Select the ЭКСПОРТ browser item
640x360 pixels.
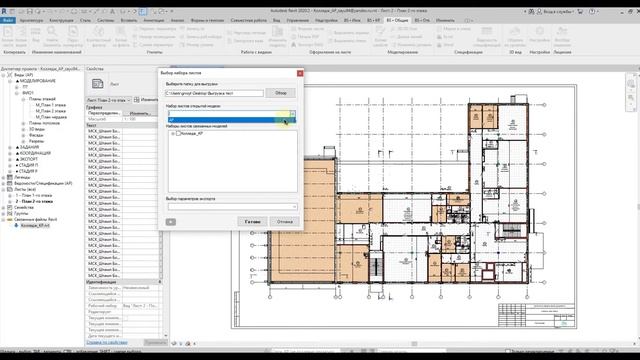click(x=28, y=159)
